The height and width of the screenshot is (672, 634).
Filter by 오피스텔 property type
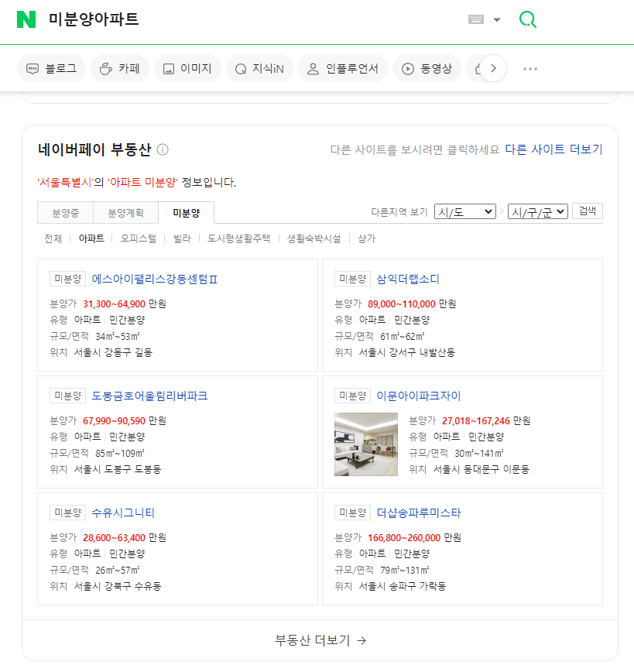click(x=138, y=238)
